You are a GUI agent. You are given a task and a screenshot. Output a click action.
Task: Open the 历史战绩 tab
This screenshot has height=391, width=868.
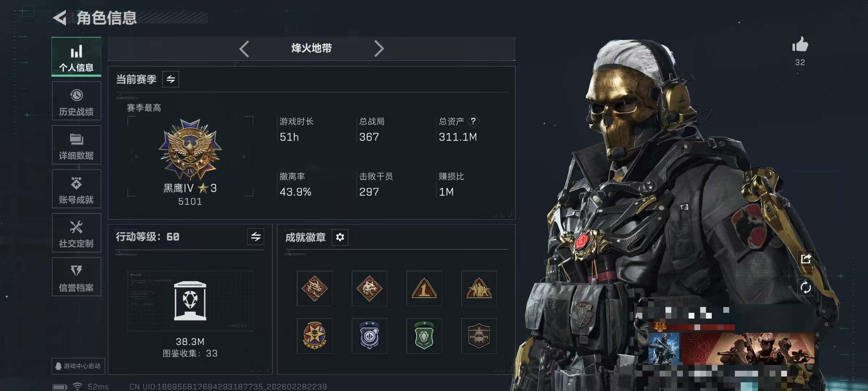[x=76, y=101]
